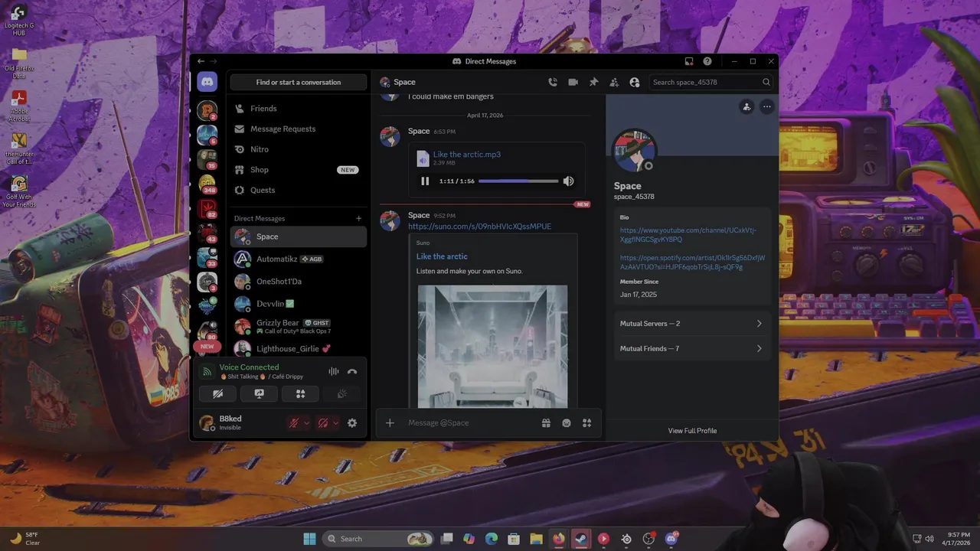Open output device options next to deafen
This screenshot has width=980, height=551.
335,422
